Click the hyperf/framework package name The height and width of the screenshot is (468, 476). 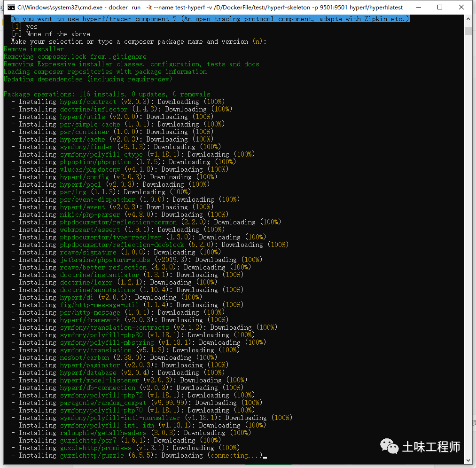90,320
